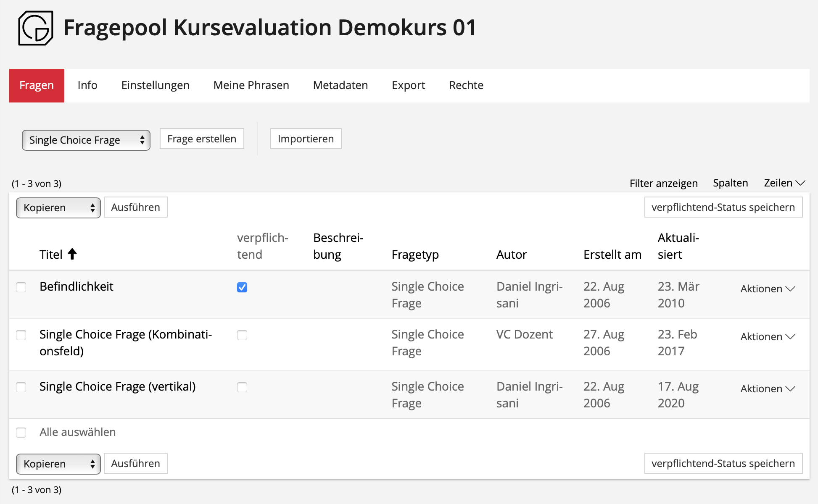Open the Spalten column selector
The image size is (818, 504).
pyautogui.click(x=730, y=183)
